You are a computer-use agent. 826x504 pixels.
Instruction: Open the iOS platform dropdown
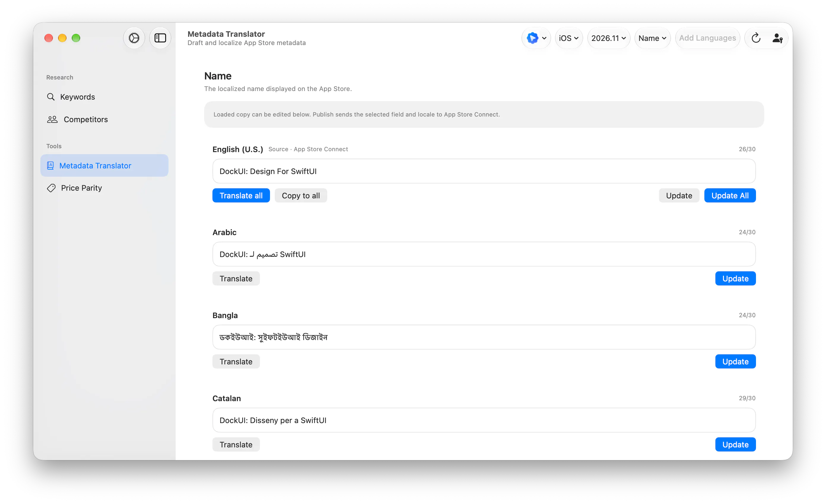(569, 38)
